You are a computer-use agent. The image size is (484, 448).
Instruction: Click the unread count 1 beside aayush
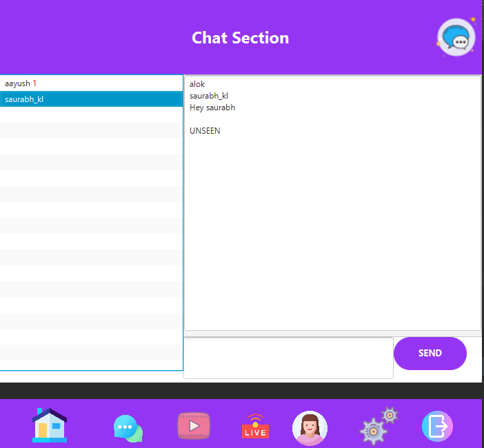click(x=34, y=83)
